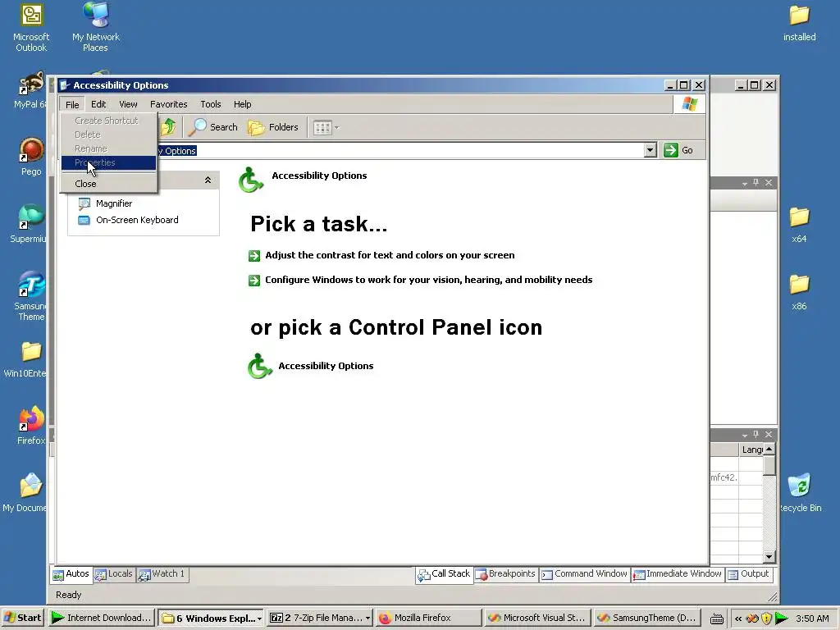Open Pego desktop shortcut
Viewport: 840px width, 630px height.
pyautogui.click(x=31, y=157)
